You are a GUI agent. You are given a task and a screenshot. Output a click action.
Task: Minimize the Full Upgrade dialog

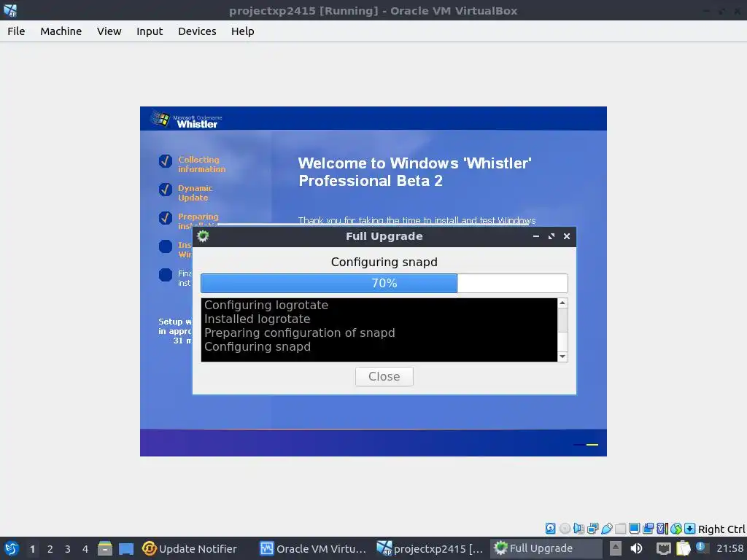536,236
